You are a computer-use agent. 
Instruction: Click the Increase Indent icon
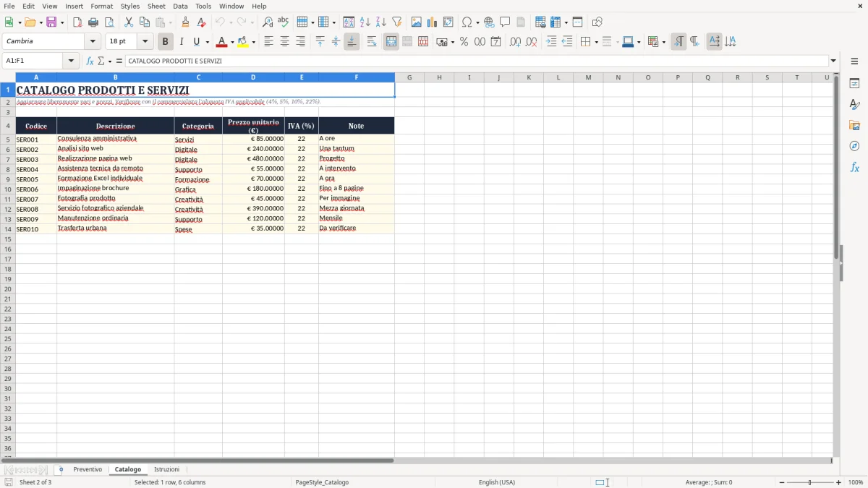tap(551, 42)
